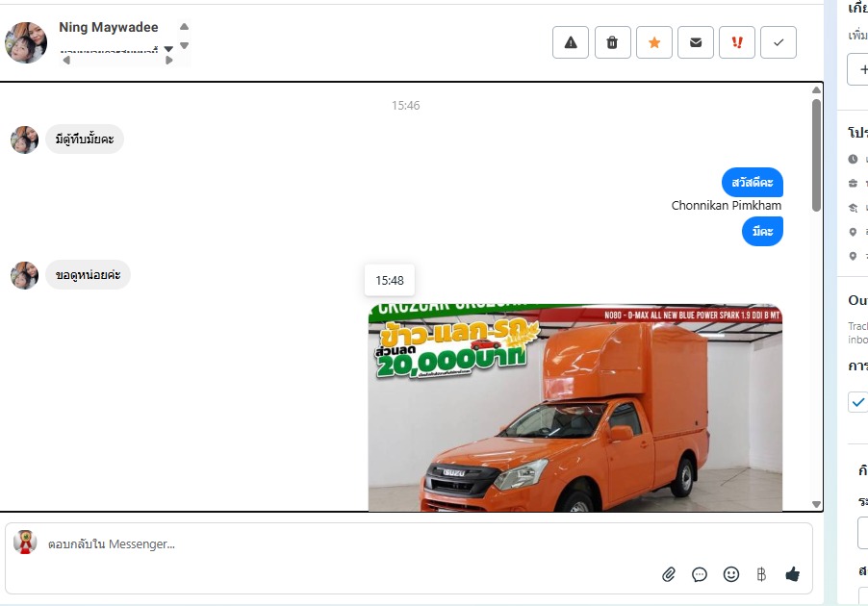Screen dimensions: 868x606
Task: Click the 15:48 timestamp tooltip
Action: point(390,281)
